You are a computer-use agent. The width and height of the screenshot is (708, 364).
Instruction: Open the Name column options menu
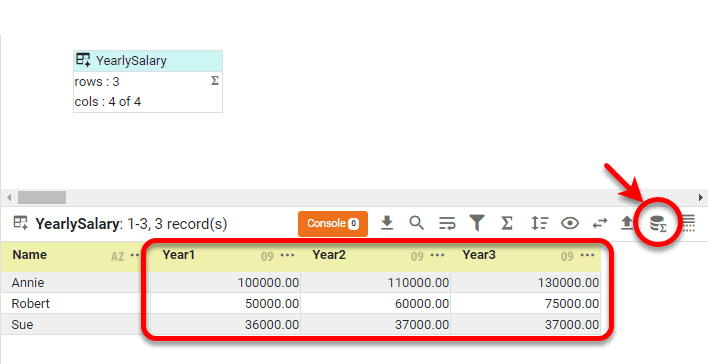(135, 256)
